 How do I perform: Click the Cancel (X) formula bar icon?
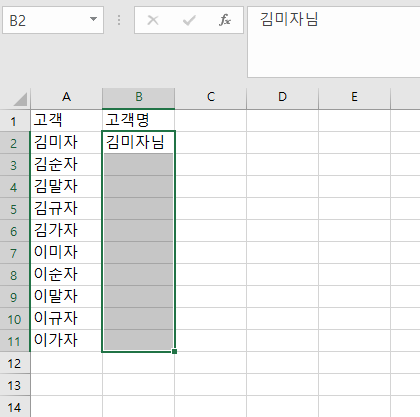pos(153,20)
